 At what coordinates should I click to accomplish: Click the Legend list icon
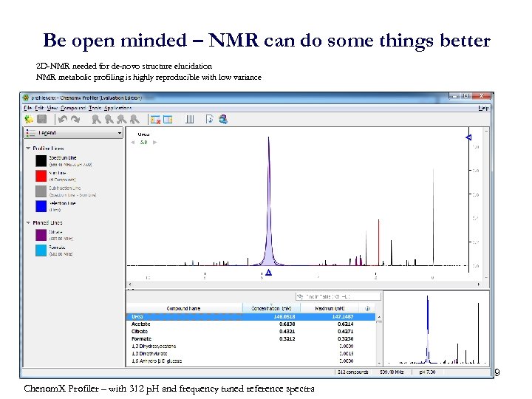[x=30, y=133]
